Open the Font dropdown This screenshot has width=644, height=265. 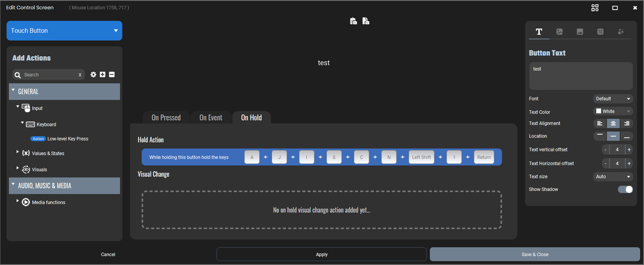point(613,99)
